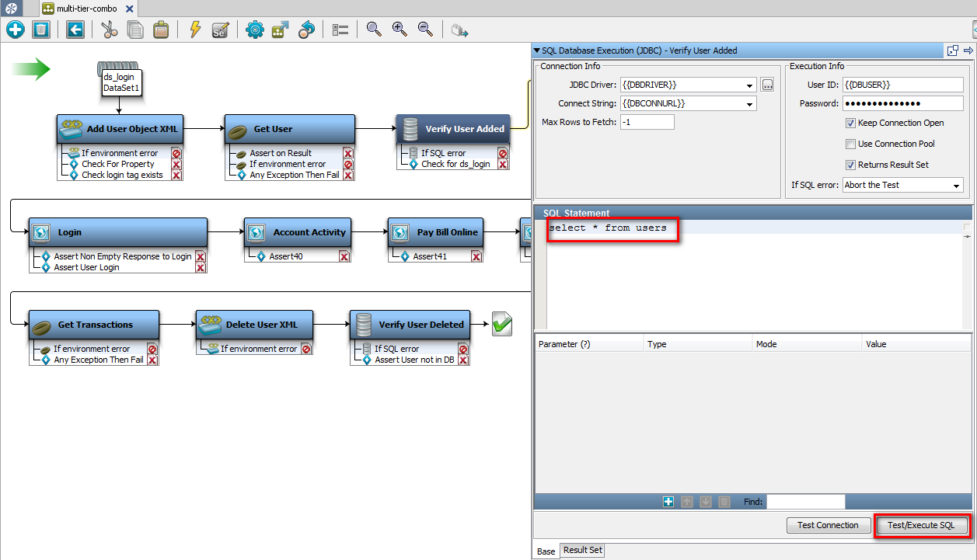The image size is (977, 560).
Task: Click inside the Find field
Action: pyautogui.click(x=806, y=502)
